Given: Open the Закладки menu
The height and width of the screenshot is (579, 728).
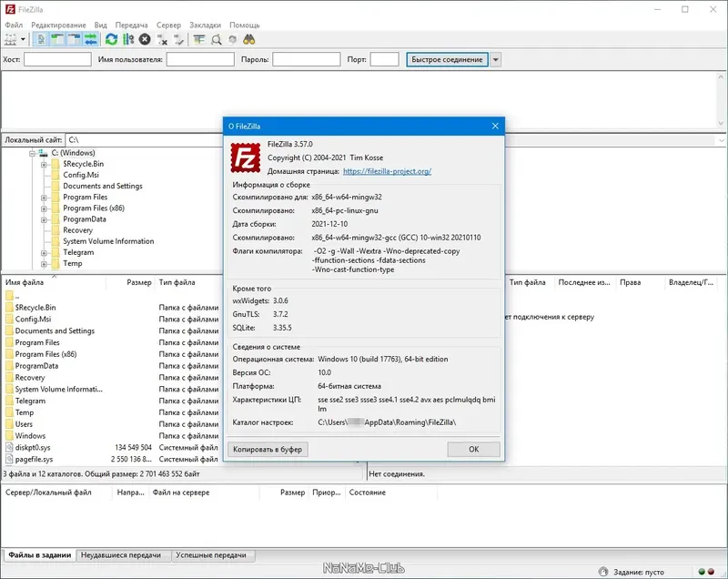Looking at the screenshot, I should [206, 25].
